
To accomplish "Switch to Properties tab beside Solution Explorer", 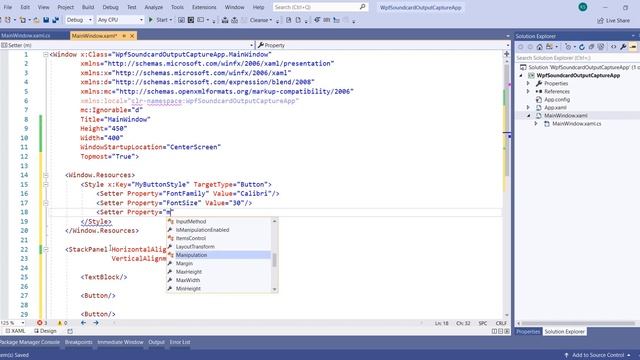I will pyautogui.click(x=528, y=331).
